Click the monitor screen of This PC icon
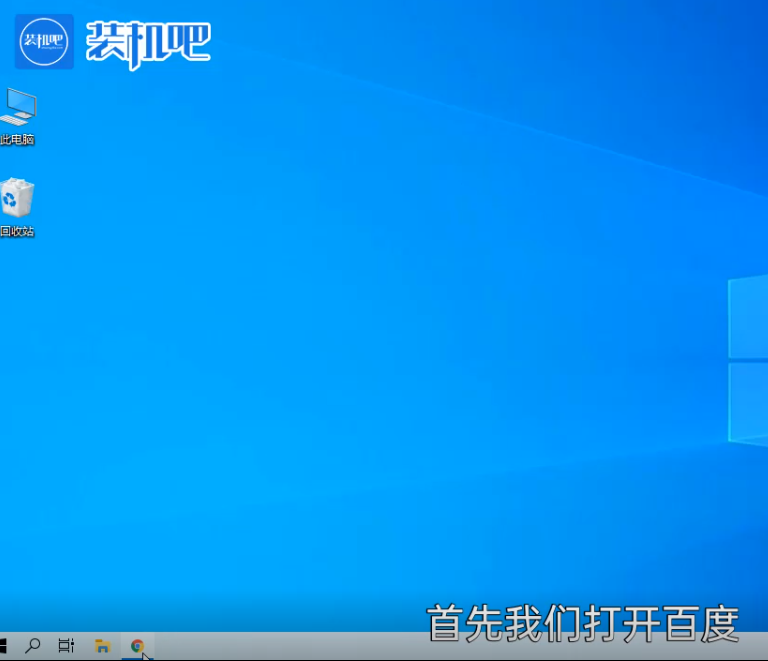Image resolution: width=768 pixels, height=661 pixels. [x=22, y=102]
